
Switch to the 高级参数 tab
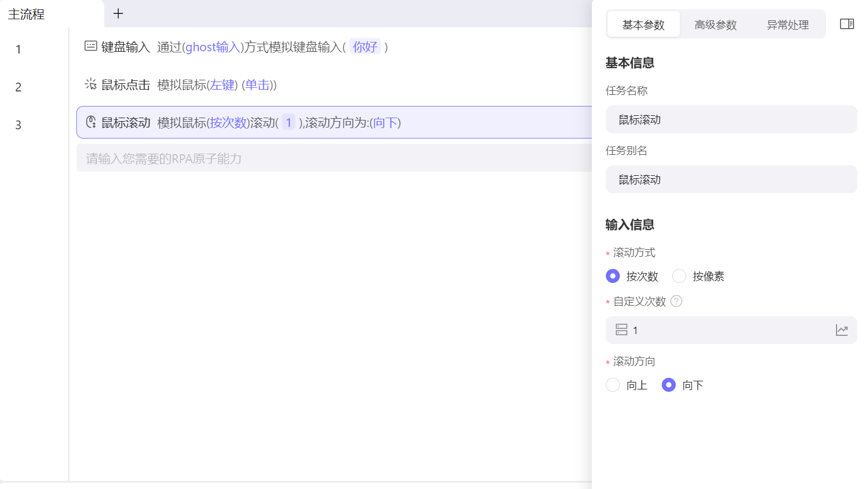tap(715, 24)
